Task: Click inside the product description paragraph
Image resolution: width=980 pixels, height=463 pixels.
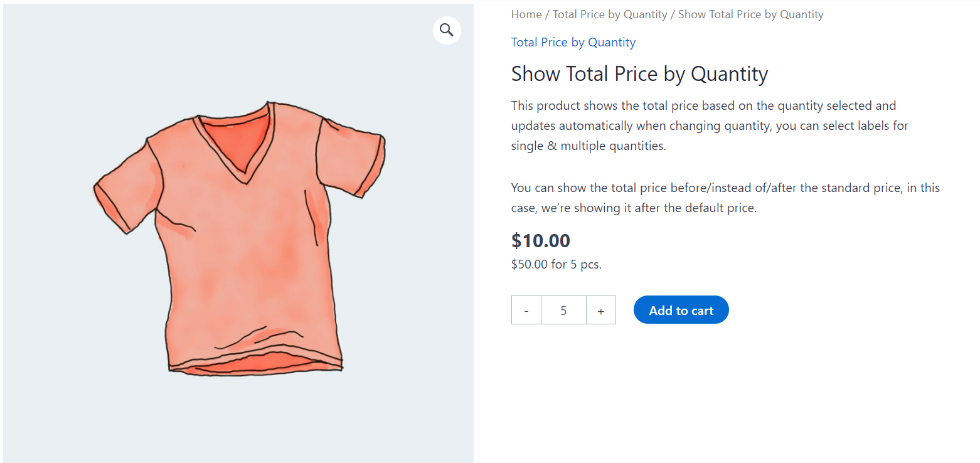Action: (x=690, y=125)
